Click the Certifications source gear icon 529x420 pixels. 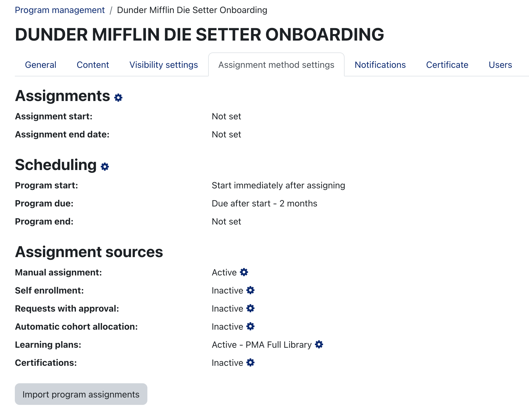(251, 363)
